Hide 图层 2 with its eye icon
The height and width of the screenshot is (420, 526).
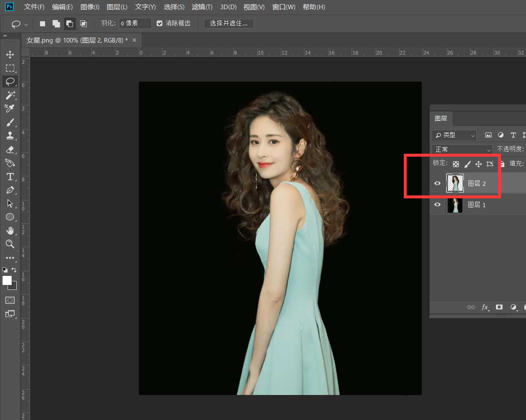pos(437,183)
